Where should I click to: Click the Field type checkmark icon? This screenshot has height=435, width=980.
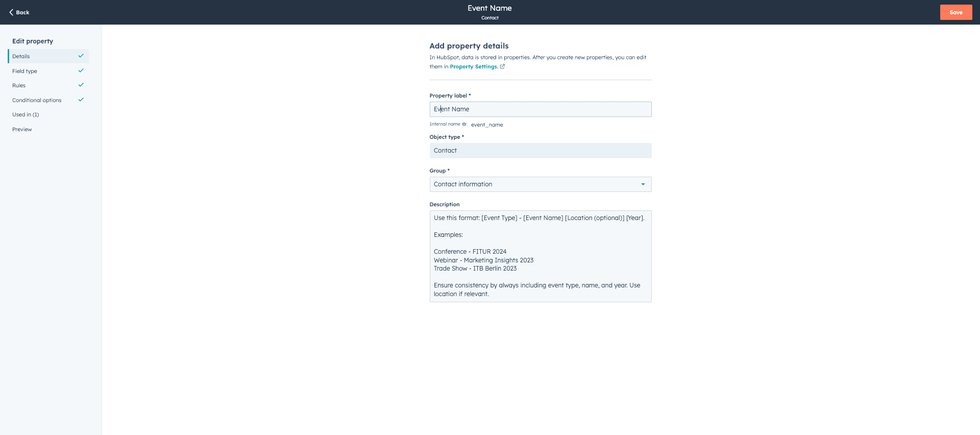click(81, 70)
